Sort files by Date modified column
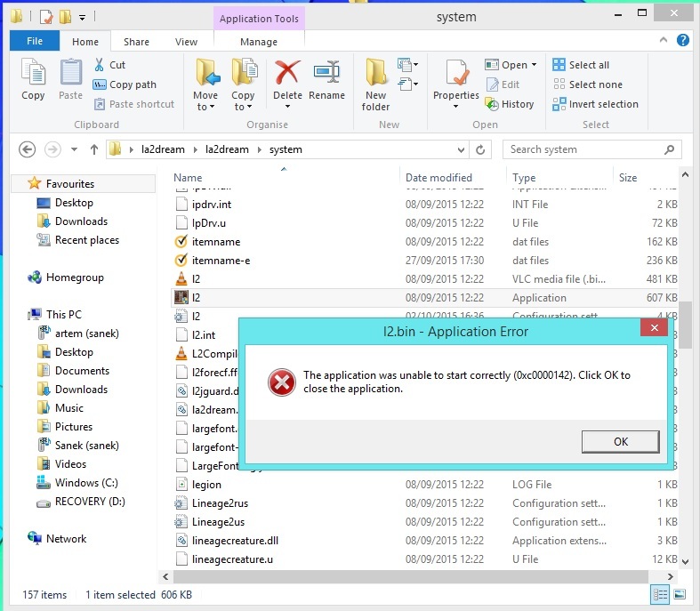 439,178
